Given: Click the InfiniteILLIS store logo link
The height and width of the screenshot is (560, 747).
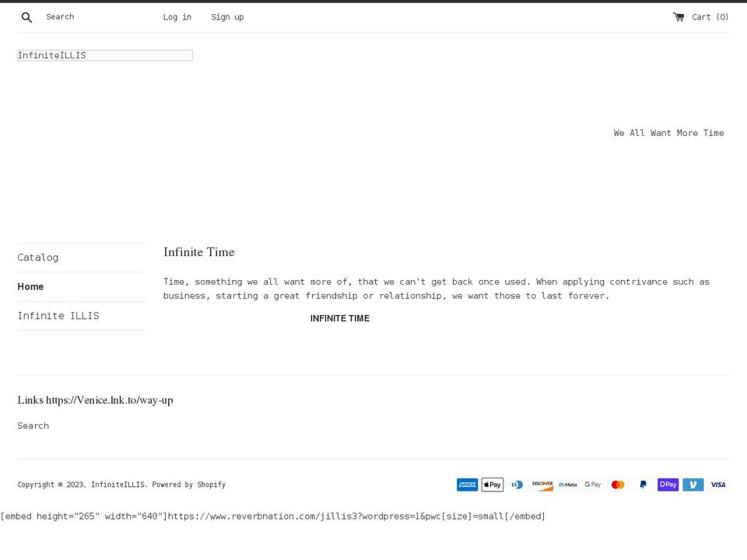Looking at the screenshot, I should click(105, 55).
